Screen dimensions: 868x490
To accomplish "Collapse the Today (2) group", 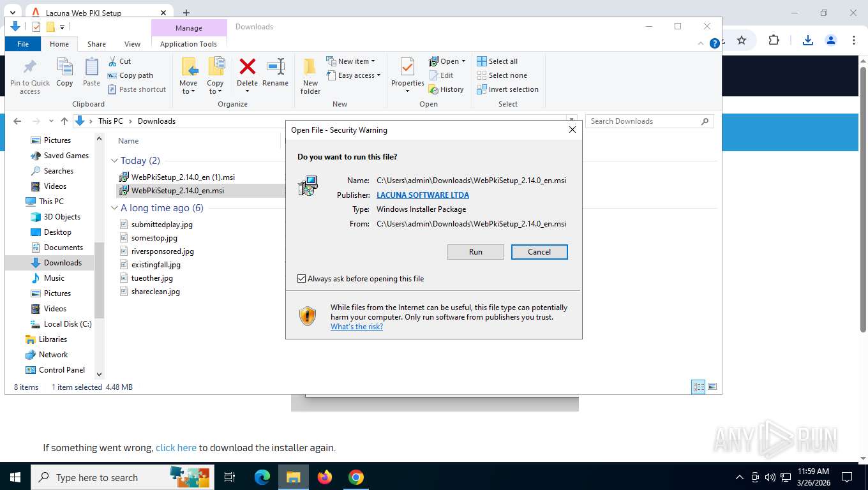I will pyautogui.click(x=115, y=161).
